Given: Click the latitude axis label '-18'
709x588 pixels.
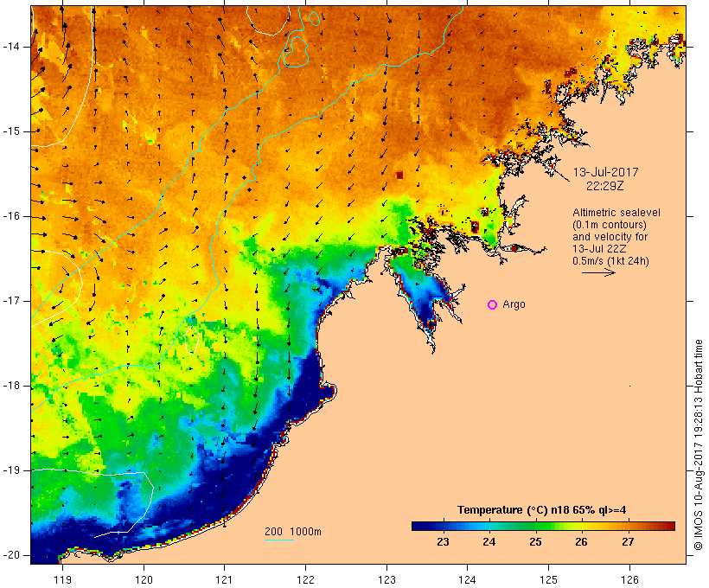Looking at the screenshot, I should tap(11, 386).
